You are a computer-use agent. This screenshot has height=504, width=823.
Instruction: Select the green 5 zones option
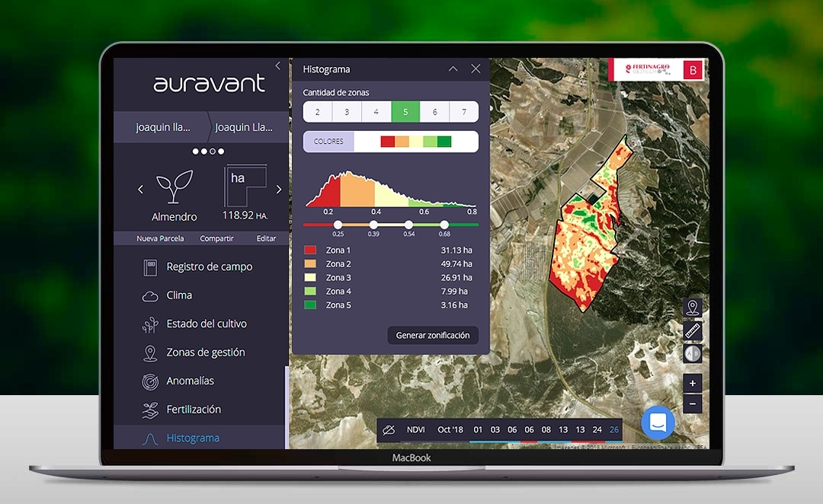click(405, 112)
